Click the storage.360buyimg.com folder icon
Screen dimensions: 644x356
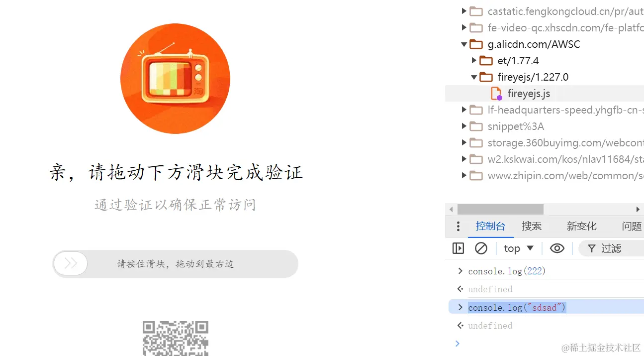pyautogui.click(x=476, y=142)
